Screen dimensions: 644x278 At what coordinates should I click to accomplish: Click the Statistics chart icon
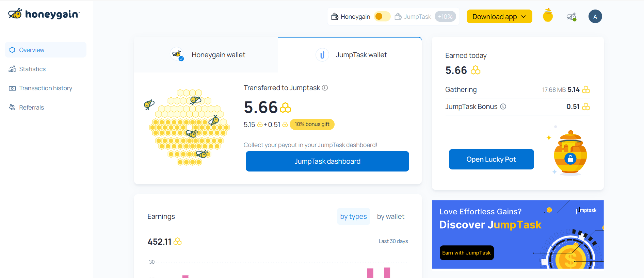point(12,69)
